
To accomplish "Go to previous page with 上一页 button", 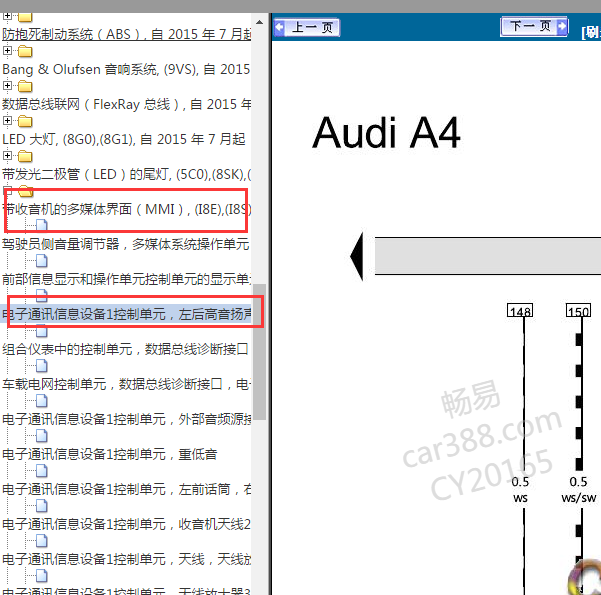I will pyautogui.click(x=307, y=27).
